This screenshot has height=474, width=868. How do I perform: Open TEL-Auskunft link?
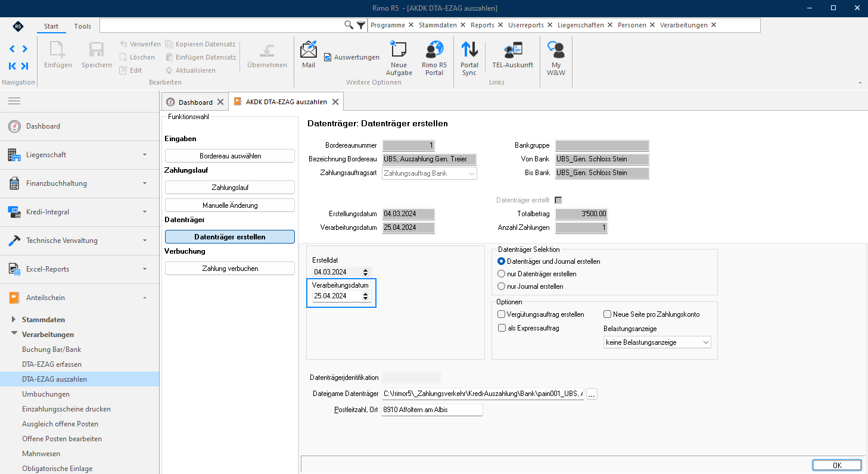[x=512, y=54]
